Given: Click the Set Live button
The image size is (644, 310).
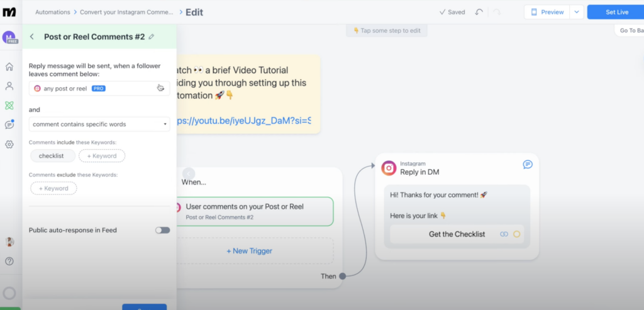Looking at the screenshot, I should (616, 12).
